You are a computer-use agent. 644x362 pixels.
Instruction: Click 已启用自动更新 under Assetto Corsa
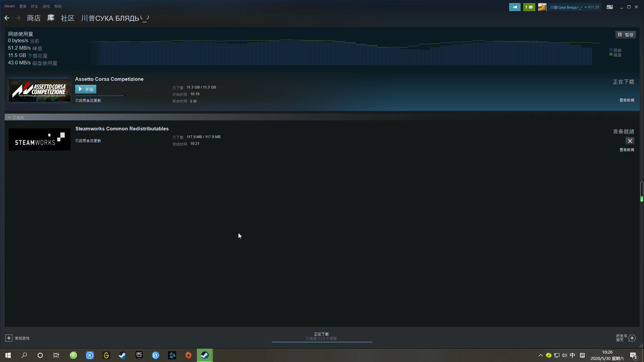[x=88, y=101]
